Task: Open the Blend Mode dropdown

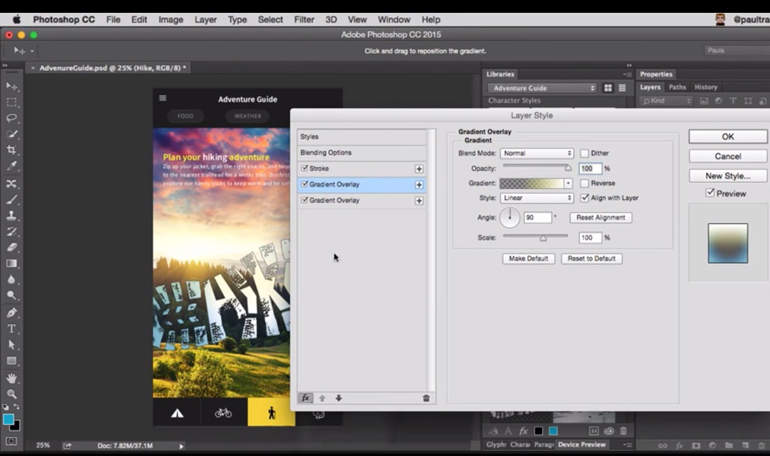Action: click(x=537, y=153)
